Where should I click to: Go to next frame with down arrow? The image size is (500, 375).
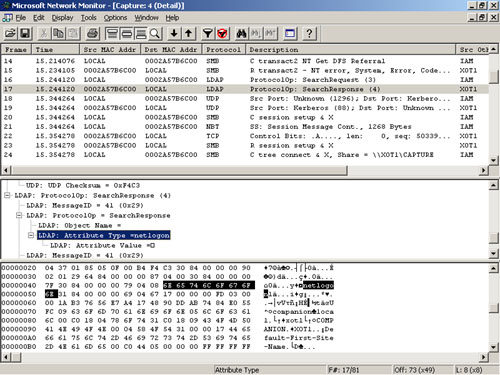coord(174,33)
